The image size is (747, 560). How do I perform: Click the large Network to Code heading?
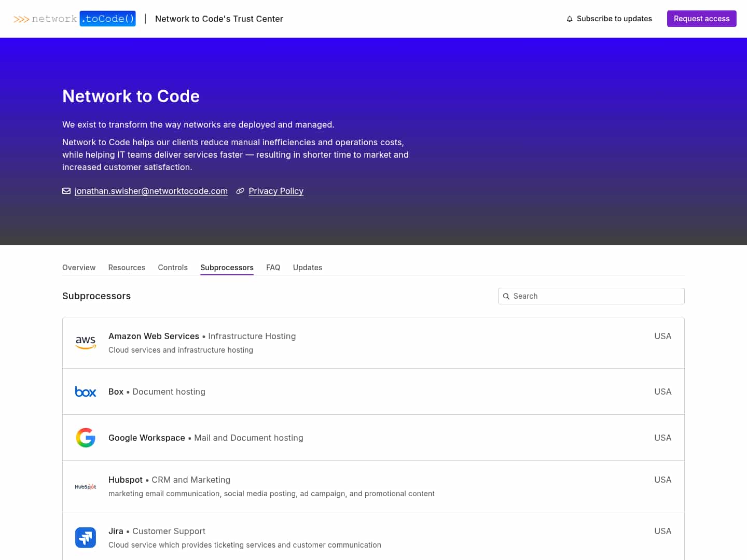click(x=131, y=96)
